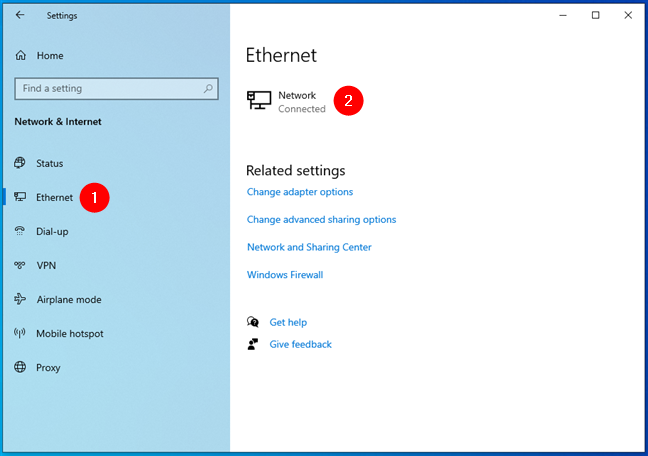Viewport: 648px width, 456px height.
Task: Click the Network computer icon under Ethernet
Action: coord(259,101)
